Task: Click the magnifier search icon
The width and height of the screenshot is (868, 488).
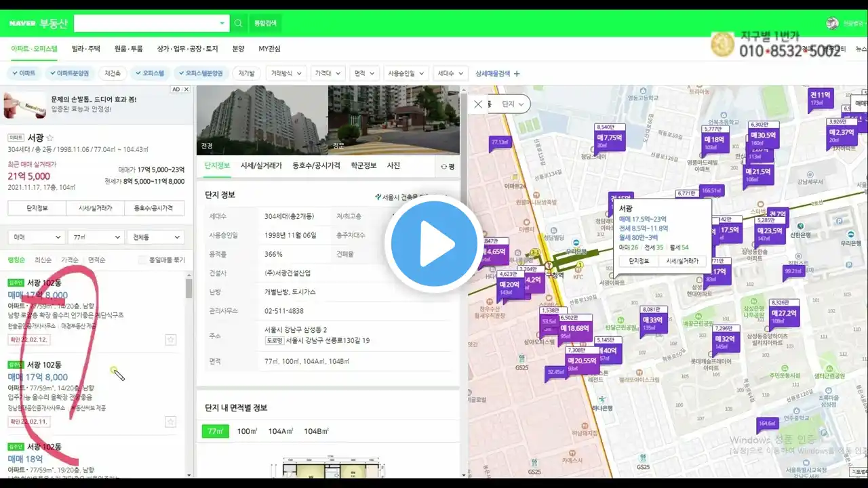Action: 238,23
